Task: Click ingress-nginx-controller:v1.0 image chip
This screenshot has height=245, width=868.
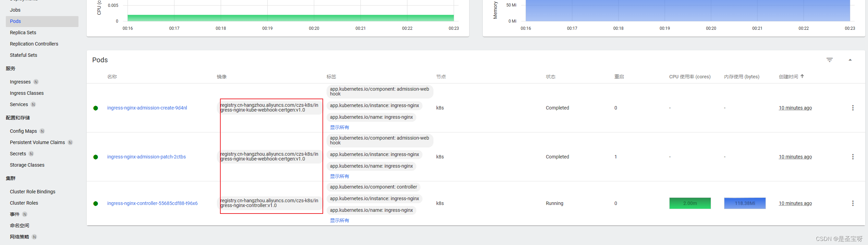Action: pyautogui.click(x=270, y=203)
